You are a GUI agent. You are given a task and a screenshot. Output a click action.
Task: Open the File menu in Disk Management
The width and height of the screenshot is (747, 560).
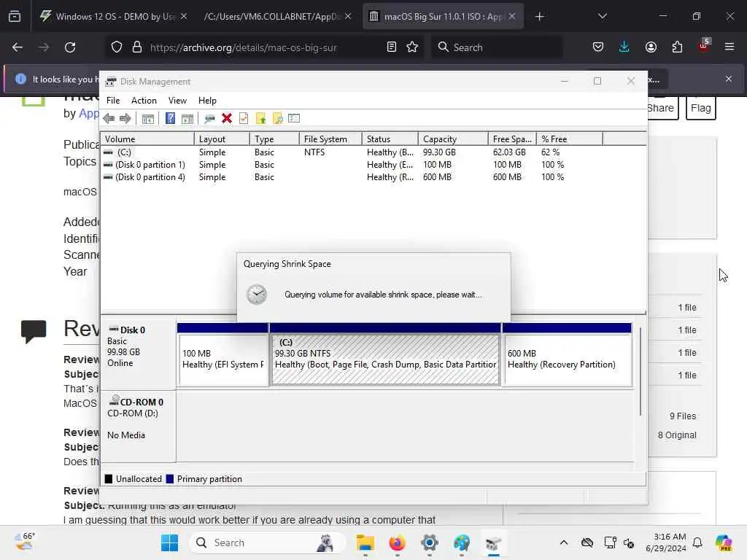point(113,101)
